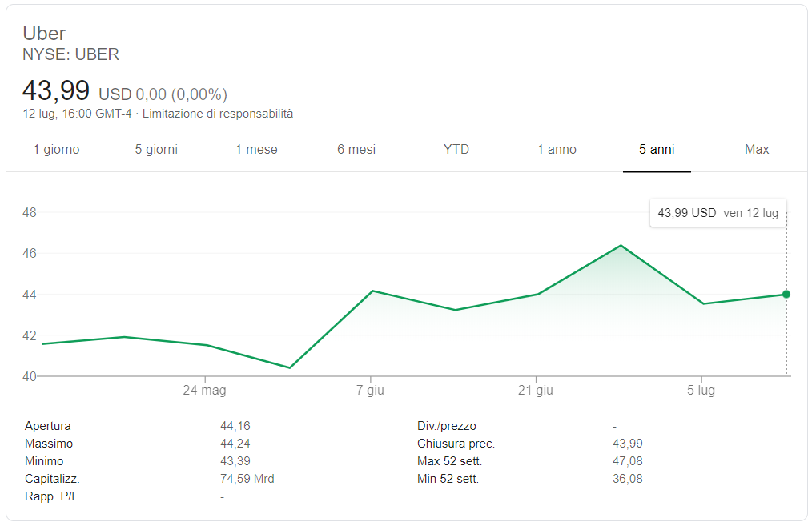Click the "Massimo" label
The image size is (812, 526).
[49, 444]
